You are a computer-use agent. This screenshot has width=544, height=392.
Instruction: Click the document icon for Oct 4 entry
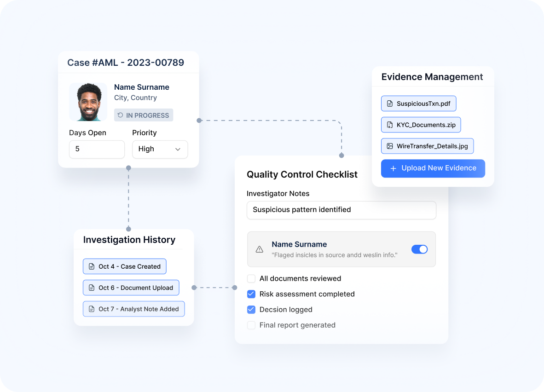point(92,266)
